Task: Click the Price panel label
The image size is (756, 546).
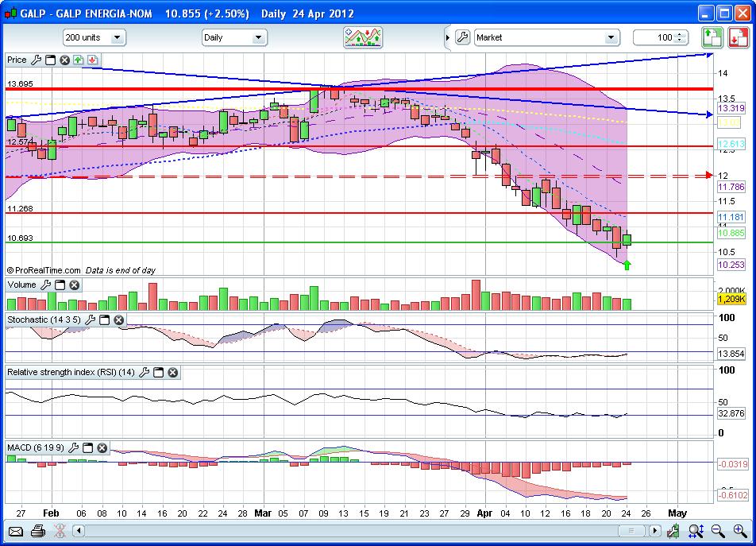Action: click(17, 60)
